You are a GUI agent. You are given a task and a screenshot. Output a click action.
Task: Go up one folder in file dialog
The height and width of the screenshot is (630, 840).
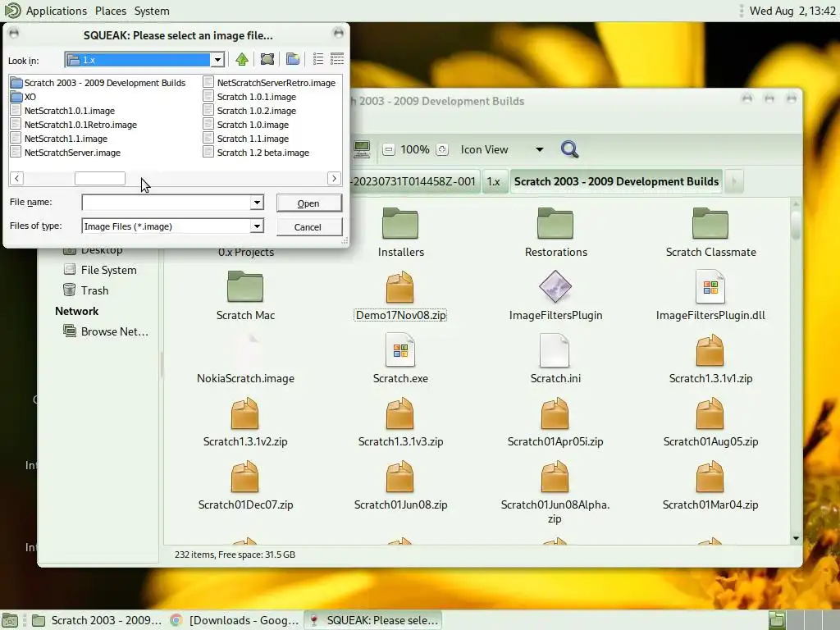pos(242,59)
